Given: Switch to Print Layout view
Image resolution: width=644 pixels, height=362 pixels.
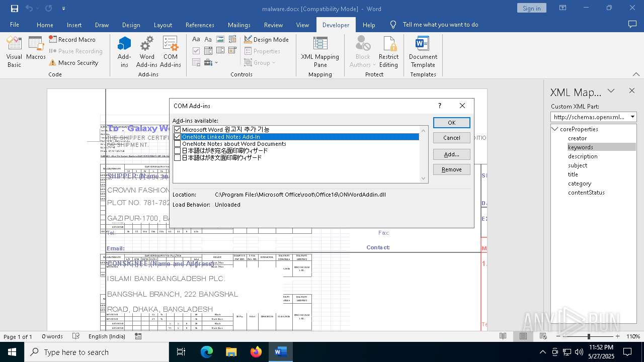Looking at the screenshot, I should point(523,336).
